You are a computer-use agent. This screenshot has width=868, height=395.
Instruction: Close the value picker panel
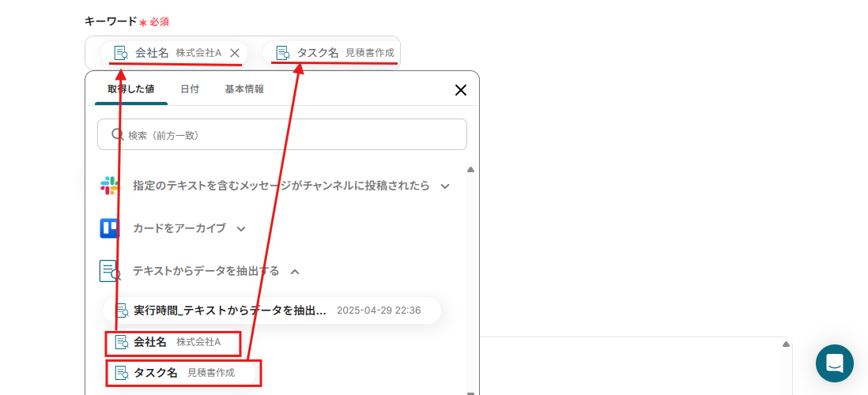pos(461,90)
